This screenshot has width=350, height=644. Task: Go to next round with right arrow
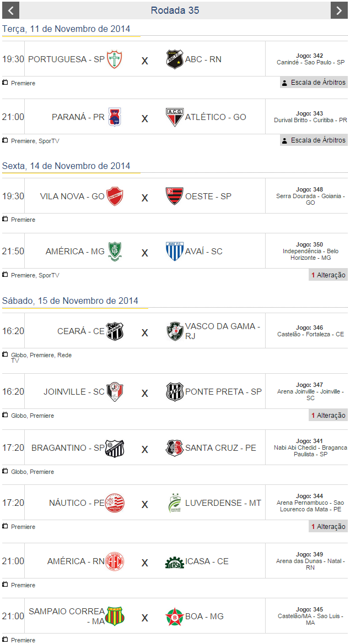click(339, 10)
